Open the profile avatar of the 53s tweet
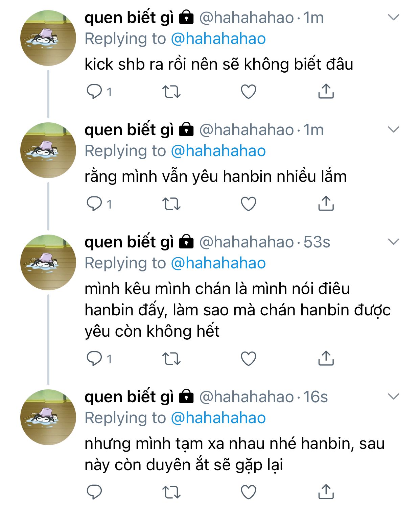The width and height of the screenshot is (420, 506). pyautogui.click(x=48, y=262)
